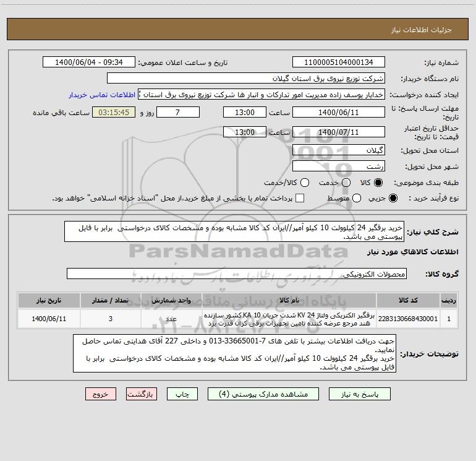Open مشاهده مدارک پیوستی (4) button
This screenshot has height=461, width=476.
[263, 394]
